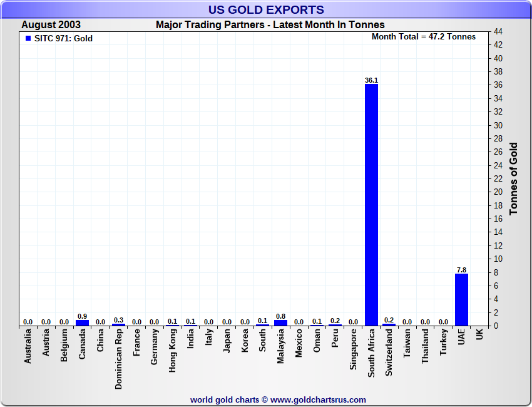Select the Canada bar

click(x=82, y=323)
